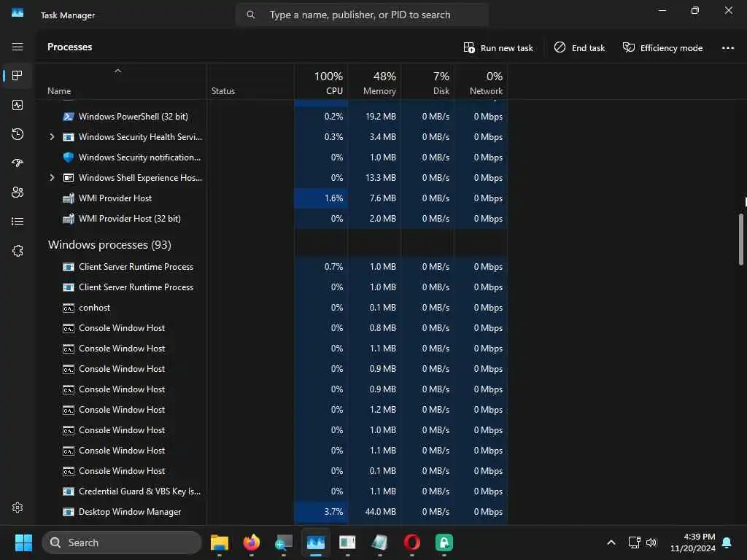
Task: Open the Windows Start menu
Action: coord(23,542)
